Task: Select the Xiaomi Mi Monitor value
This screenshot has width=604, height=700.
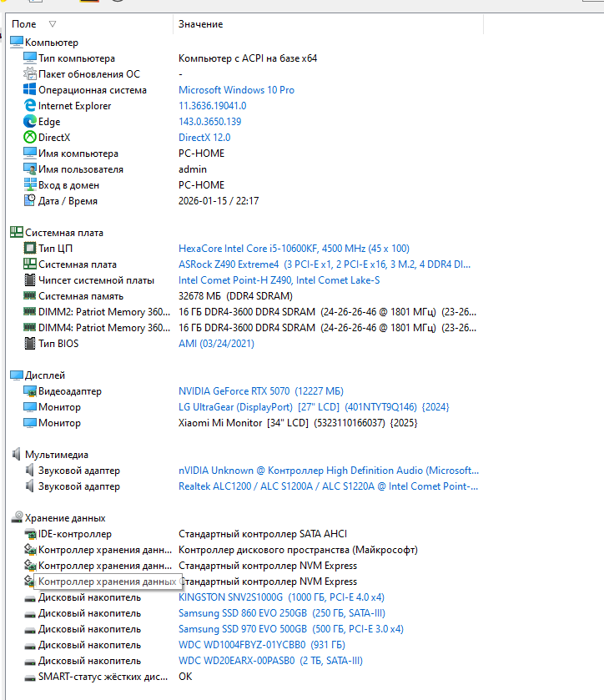Action: (298, 423)
